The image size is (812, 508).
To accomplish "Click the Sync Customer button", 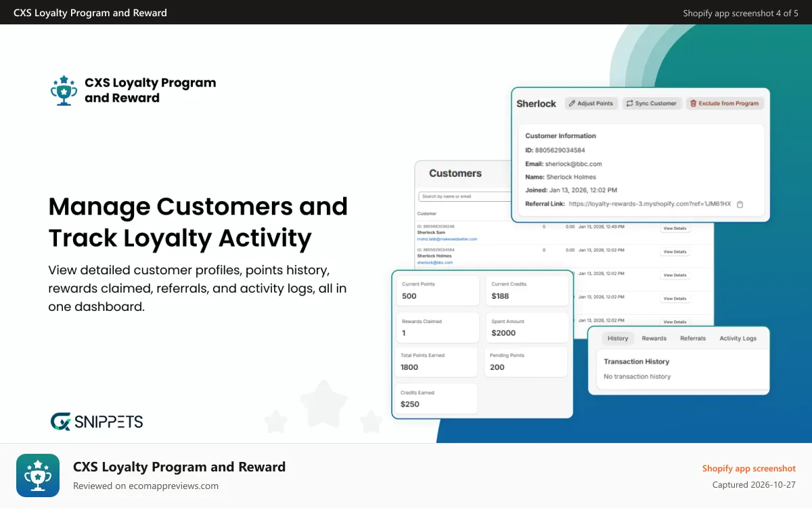I will [652, 104].
